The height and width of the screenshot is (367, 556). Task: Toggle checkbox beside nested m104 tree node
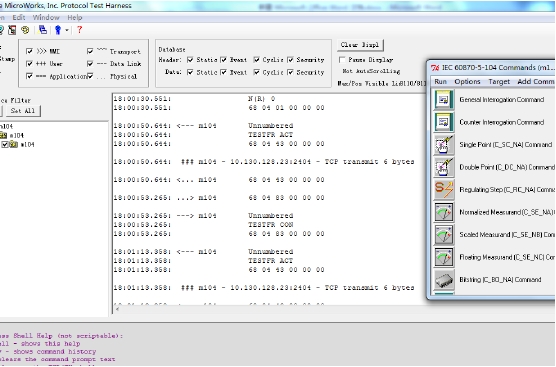tap(5, 144)
